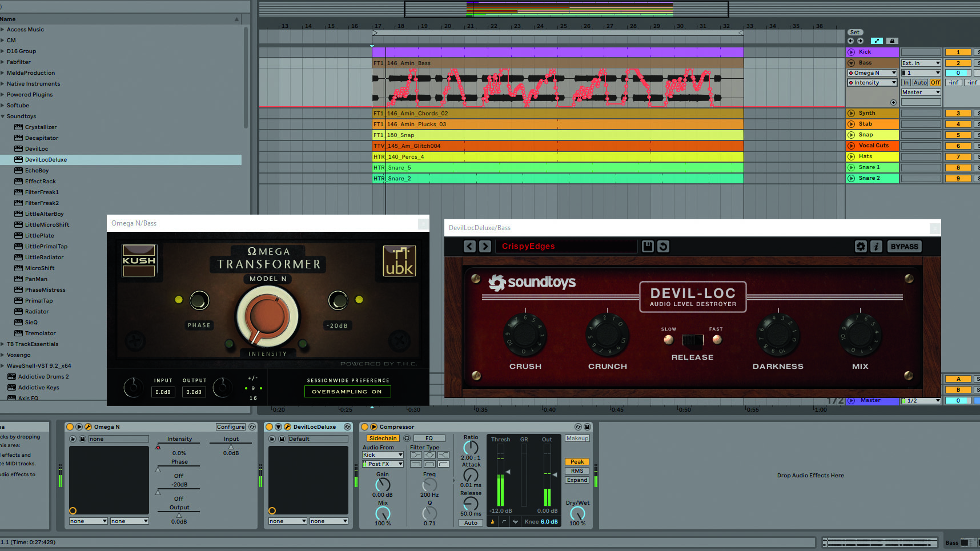Toggle Oversampling On preference button
Viewport: 980px width, 551px height.
347,392
